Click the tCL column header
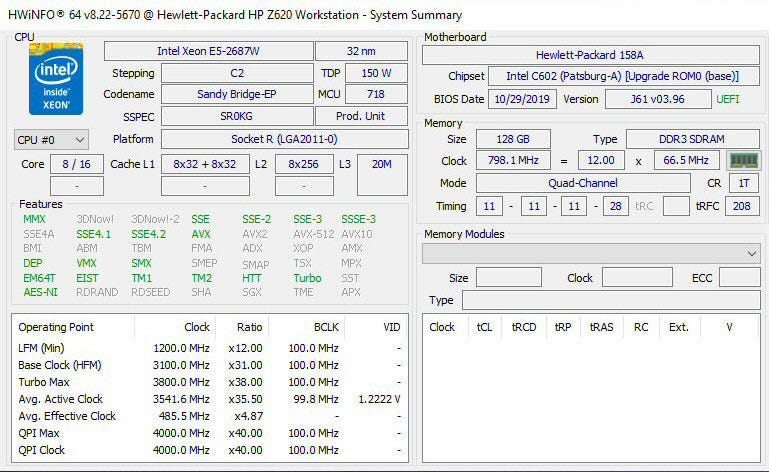This screenshot has width=769, height=472. [485, 327]
